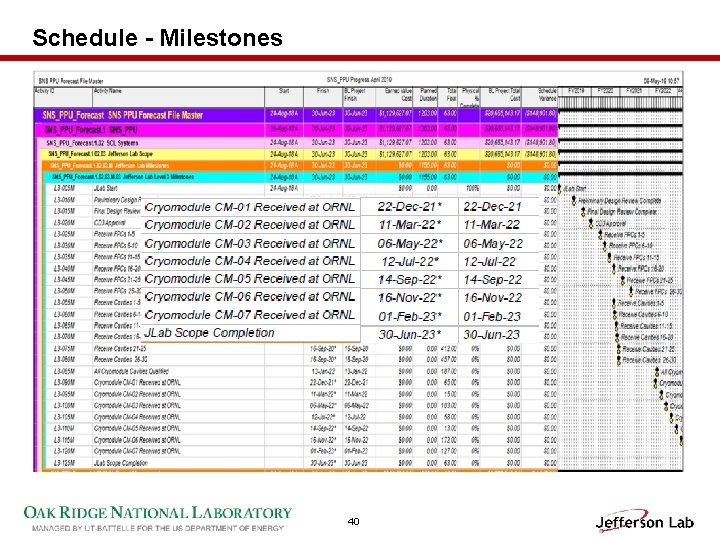The width and height of the screenshot is (720, 540).
Task: Select the CD3 Approval milestone marker in Gantt
Action: pyautogui.click(x=591, y=224)
